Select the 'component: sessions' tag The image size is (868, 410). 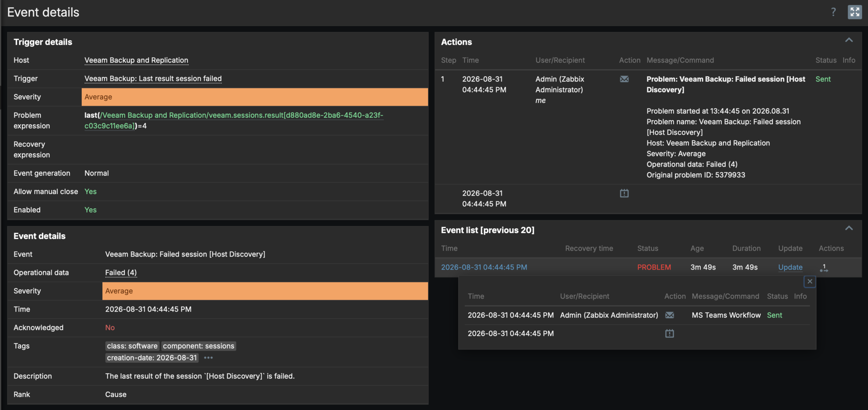pos(198,346)
